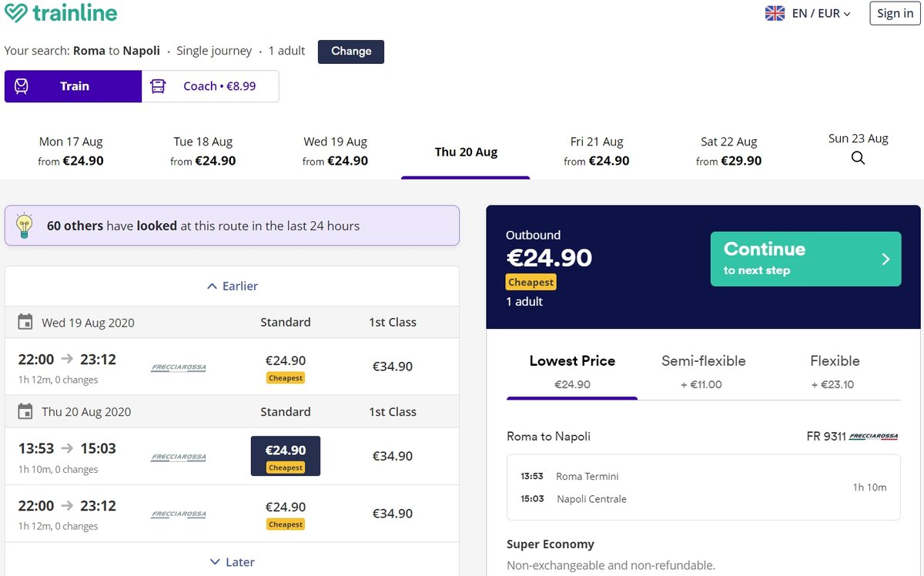Image resolution: width=924 pixels, height=576 pixels.
Task: Click Sign in button
Action: 895,13
